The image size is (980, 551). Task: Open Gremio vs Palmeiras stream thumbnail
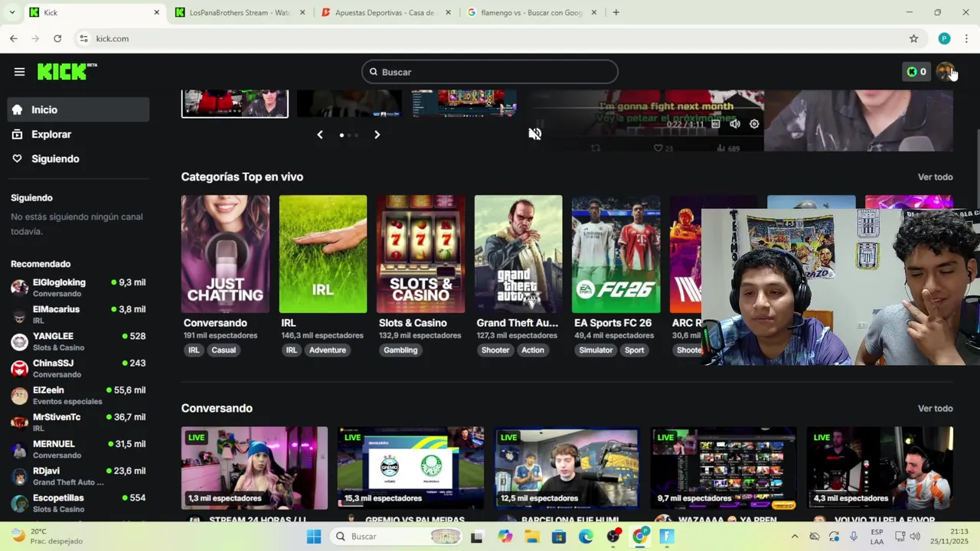410,468
